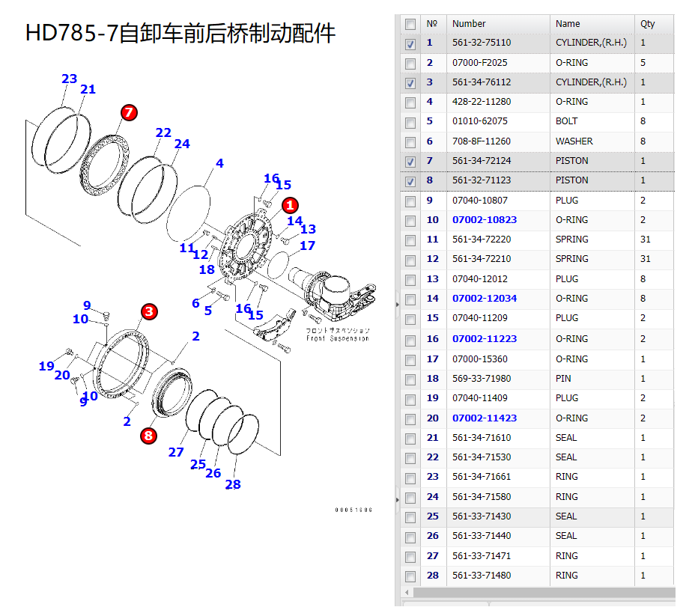
Task: Select red callout 8 in the diagram
Action: pos(148,436)
